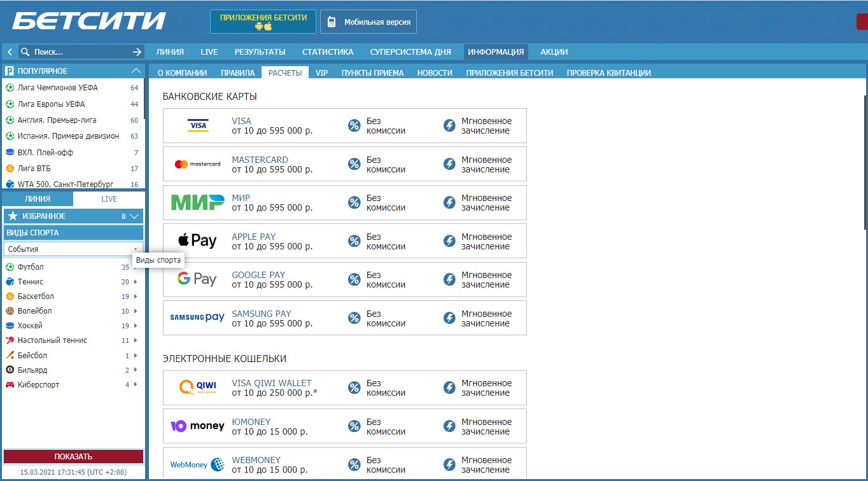The width and height of the screenshot is (868, 481).
Task: Click the ВИДЫ СПОРТА header
Action: 73,233
